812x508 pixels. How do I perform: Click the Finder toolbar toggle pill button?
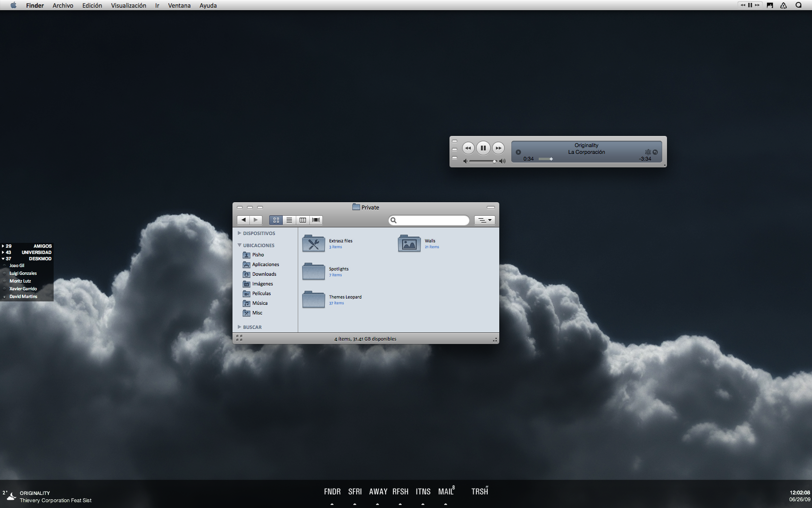tap(491, 208)
